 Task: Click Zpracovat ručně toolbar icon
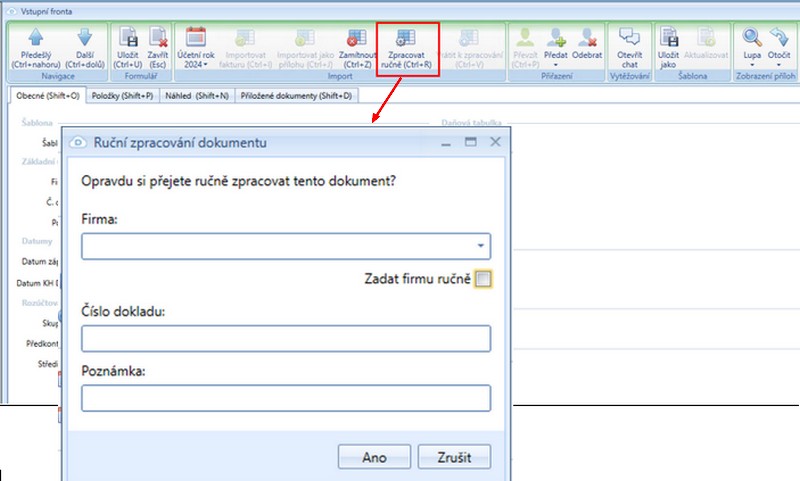[x=406, y=38]
